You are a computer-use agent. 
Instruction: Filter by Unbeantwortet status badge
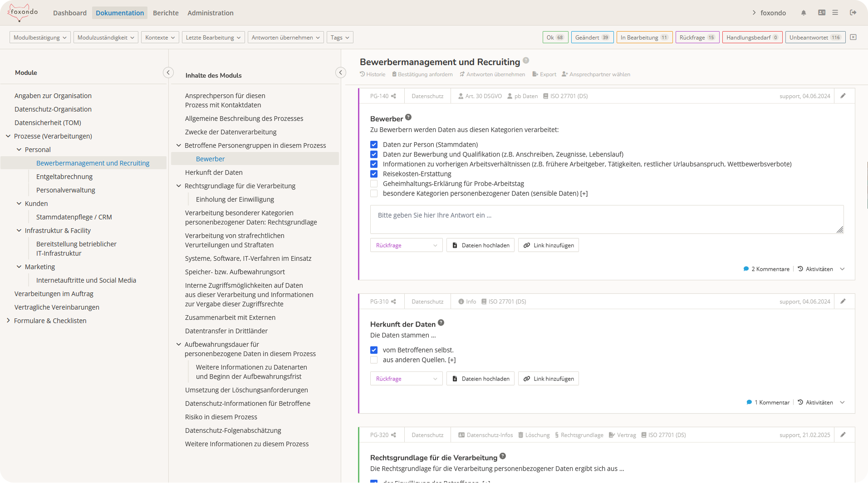point(815,37)
